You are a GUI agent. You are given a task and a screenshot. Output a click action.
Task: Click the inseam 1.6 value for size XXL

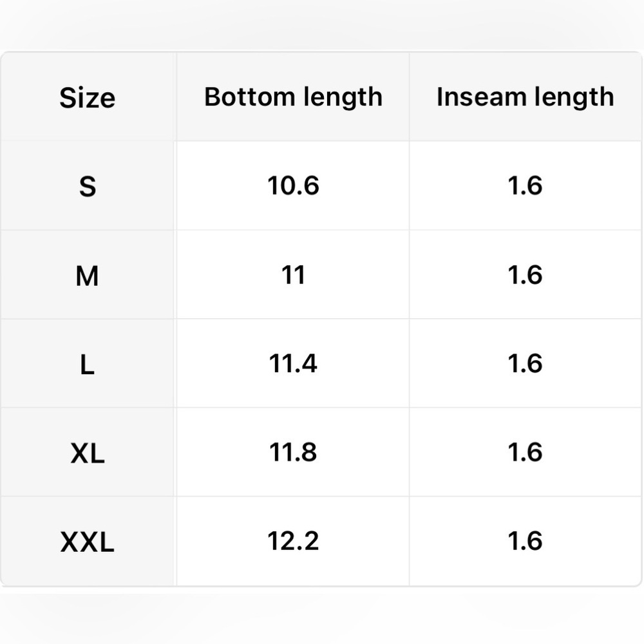[526, 540]
